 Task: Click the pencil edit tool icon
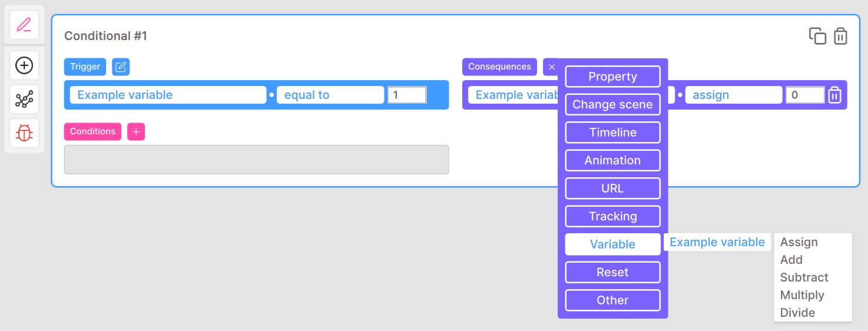tap(24, 25)
